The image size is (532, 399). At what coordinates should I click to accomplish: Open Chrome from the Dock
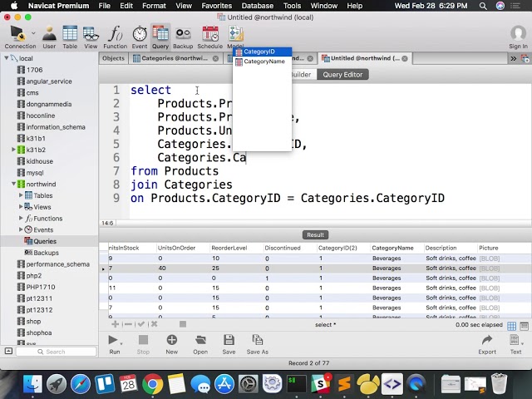[152, 384]
